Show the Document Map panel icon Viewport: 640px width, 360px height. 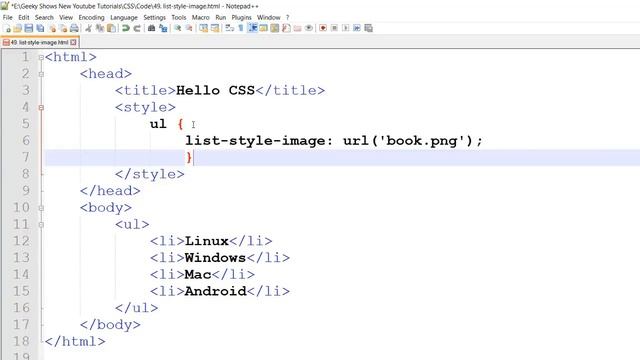(x=275, y=28)
